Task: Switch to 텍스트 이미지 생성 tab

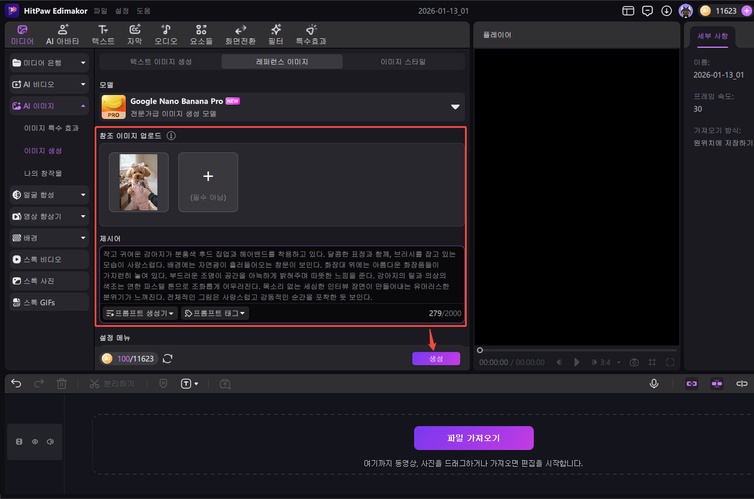Action: [161, 62]
